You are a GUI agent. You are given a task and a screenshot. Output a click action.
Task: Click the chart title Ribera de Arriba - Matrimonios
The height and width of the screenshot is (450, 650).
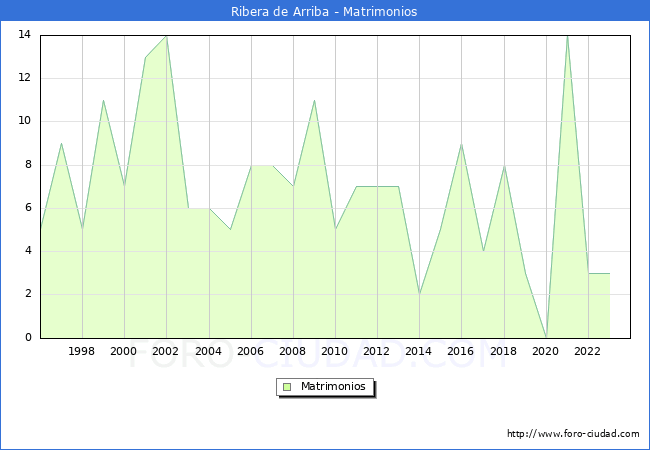click(324, 11)
